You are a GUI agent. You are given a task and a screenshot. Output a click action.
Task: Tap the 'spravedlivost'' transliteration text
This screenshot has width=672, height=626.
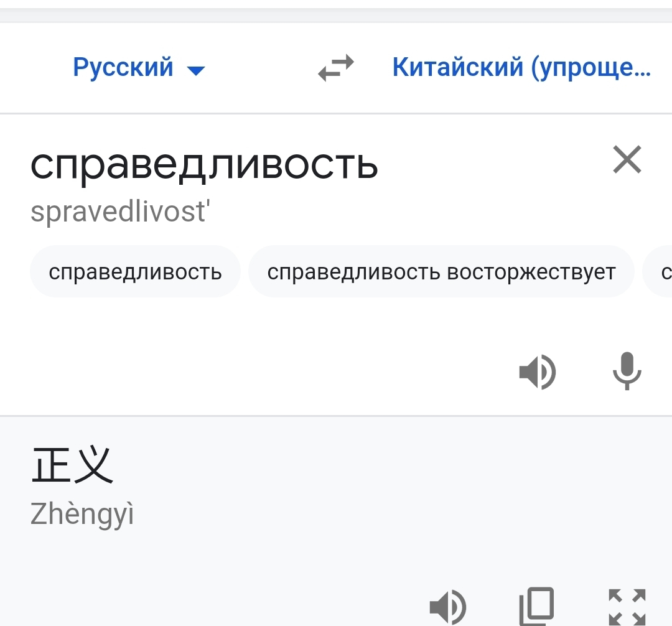tap(121, 212)
